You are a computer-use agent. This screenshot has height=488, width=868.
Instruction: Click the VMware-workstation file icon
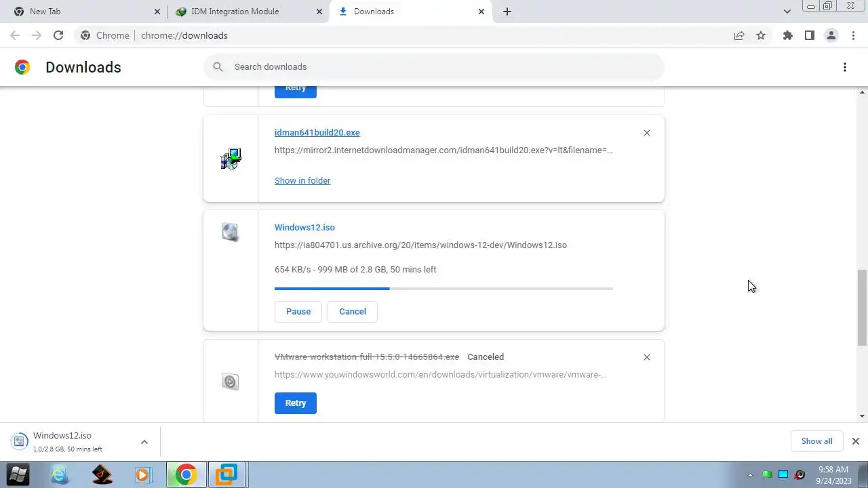[x=231, y=382]
